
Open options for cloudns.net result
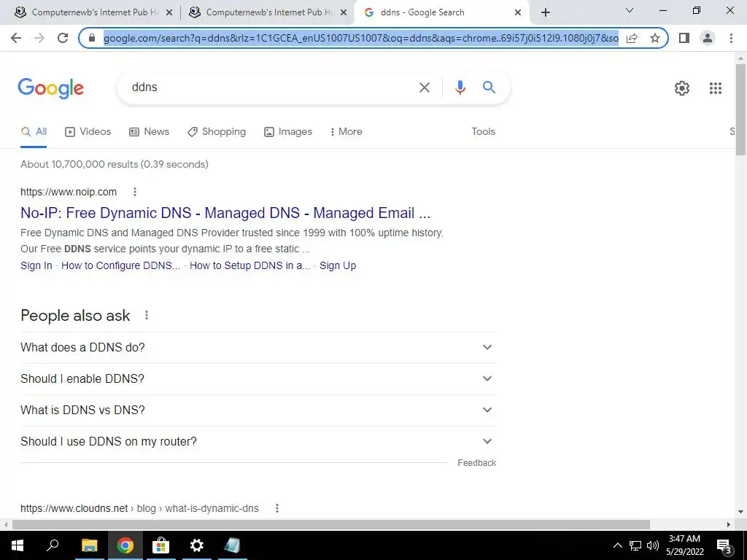276,508
